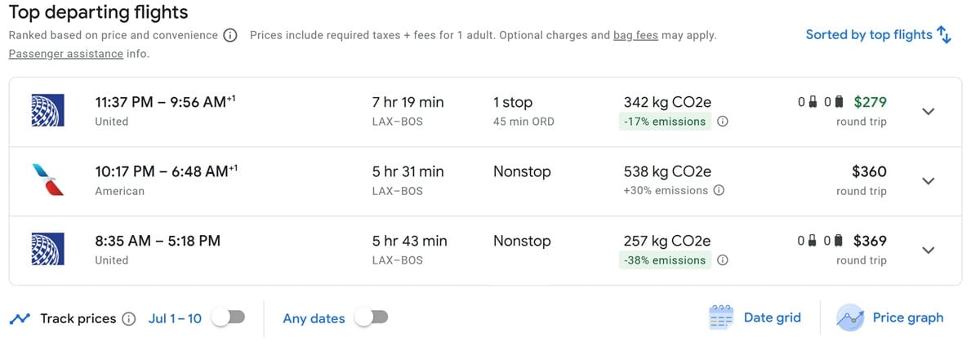Expand the $360 American flight details

tap(928, 181)
